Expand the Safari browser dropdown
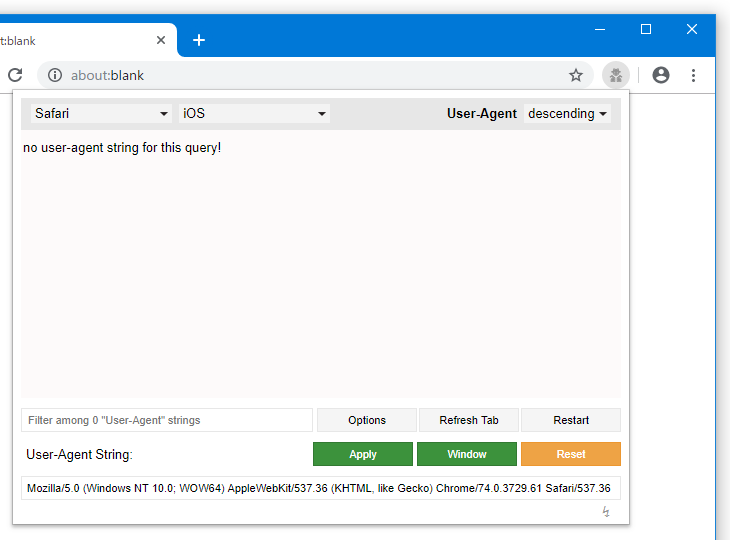The image size is (730, 540). (x=101, y=114)
